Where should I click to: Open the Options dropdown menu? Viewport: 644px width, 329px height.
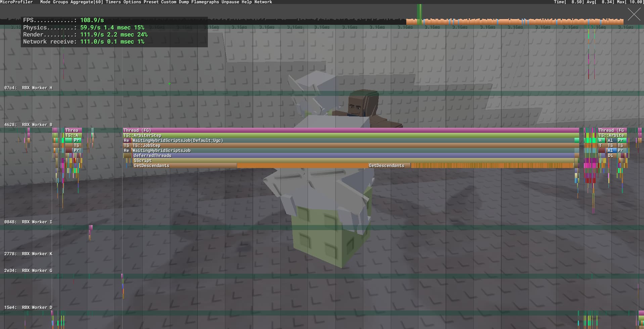click(132, 2)
